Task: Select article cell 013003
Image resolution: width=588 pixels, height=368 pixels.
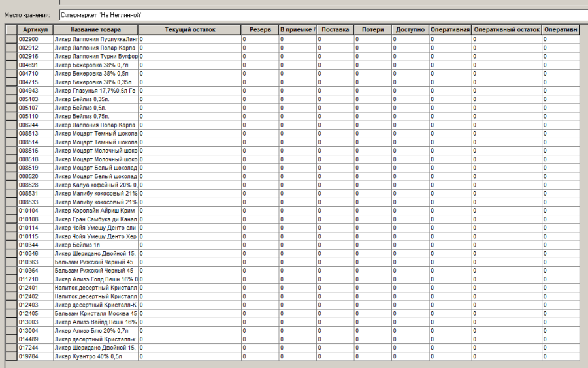Action: point(35,322)
